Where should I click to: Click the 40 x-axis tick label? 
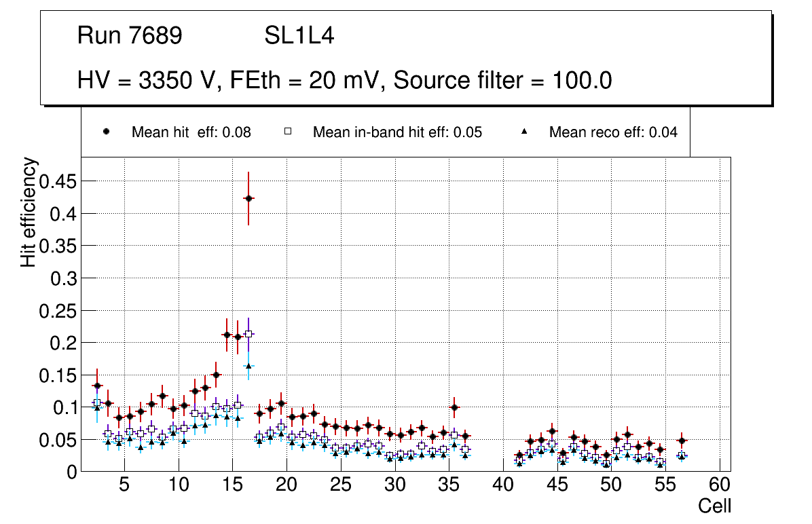pos(503,485)
